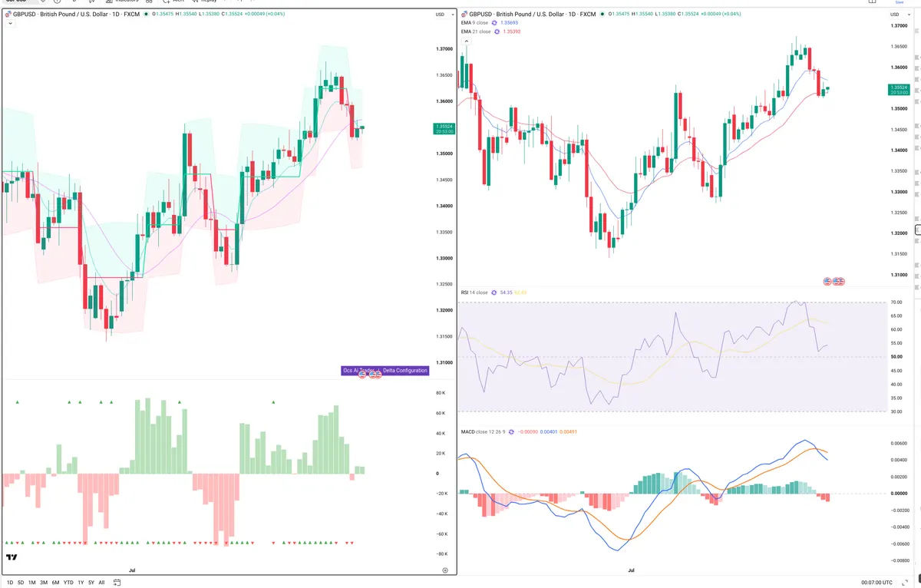Image resolution: width=921 pixels, height=588 pixels.
Task: Click 70.00 on the RSI scale
Action: (897, 302)
